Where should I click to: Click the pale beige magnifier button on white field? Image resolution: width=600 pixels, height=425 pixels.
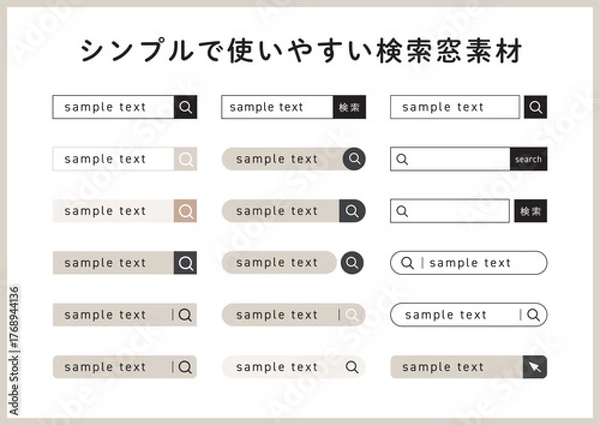[185, 159]
